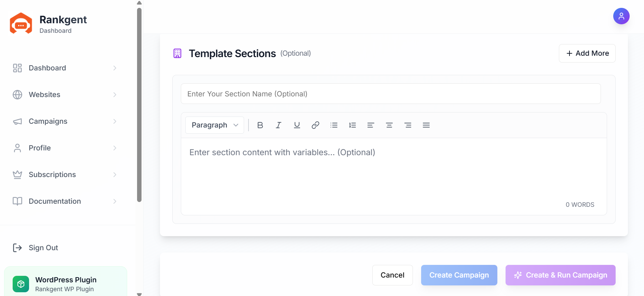The image size is (644, 296).
Task: Focus the Section Name input field
Action: (391, 94)
